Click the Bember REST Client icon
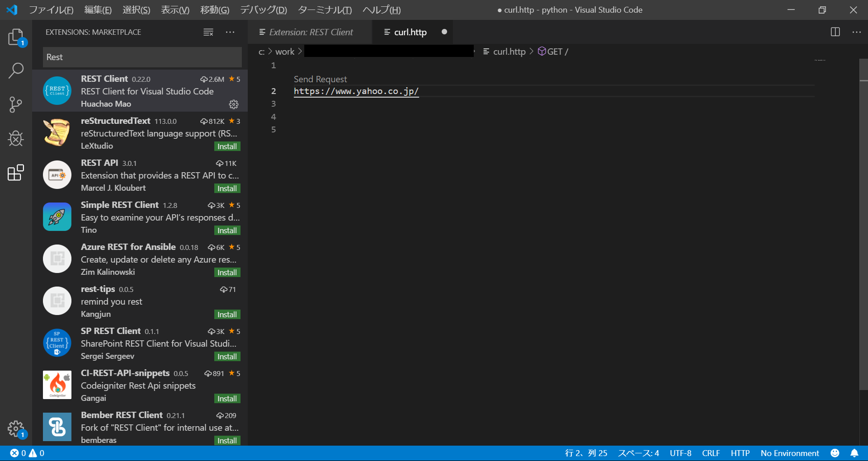Viewport: 868px width, 461px height. [57, 427]
